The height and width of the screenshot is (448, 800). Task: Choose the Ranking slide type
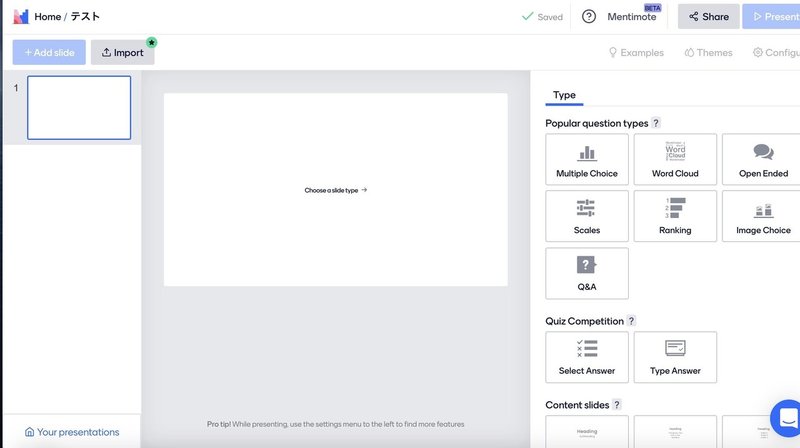click(675, 216)
